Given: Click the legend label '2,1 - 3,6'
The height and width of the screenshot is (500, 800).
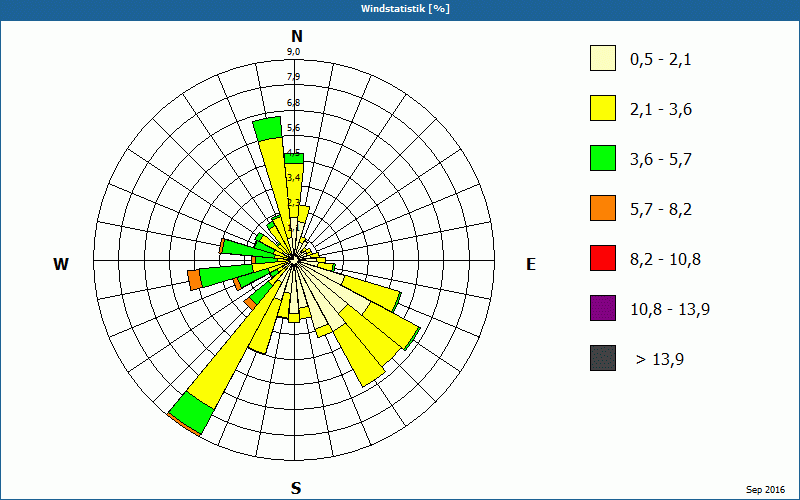Looking at the screenshot, I should (x=661, y=110).
